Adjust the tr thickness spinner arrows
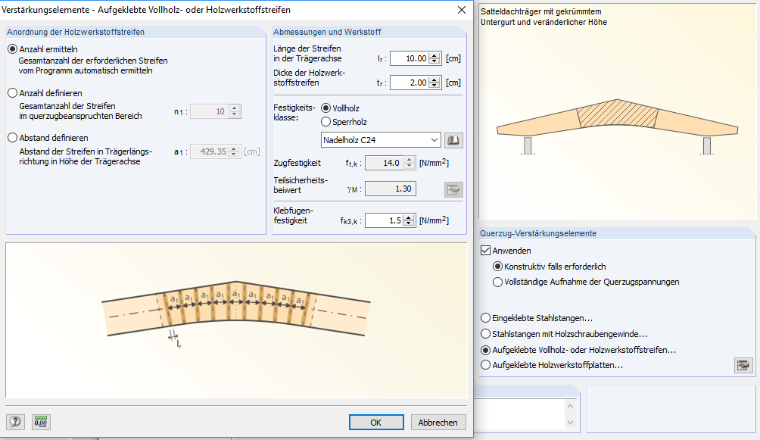The width and height of the screenshot is (760, 440). click(435, 83)
